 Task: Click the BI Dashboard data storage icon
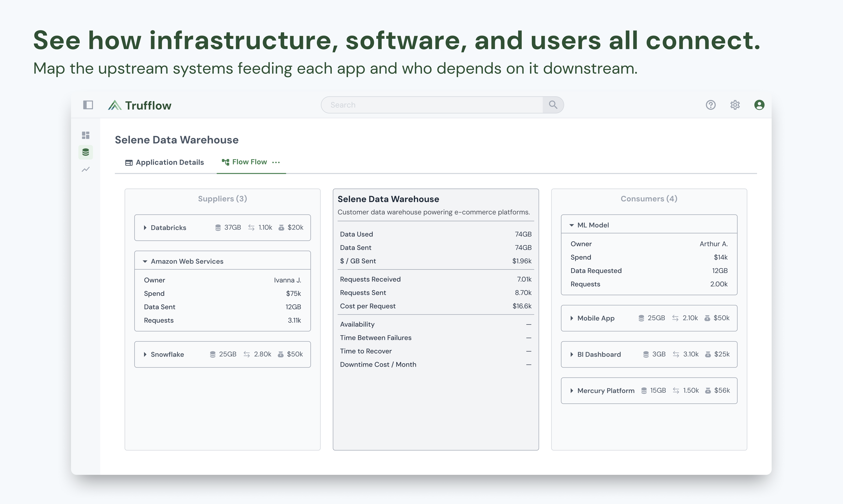point(646,354)
